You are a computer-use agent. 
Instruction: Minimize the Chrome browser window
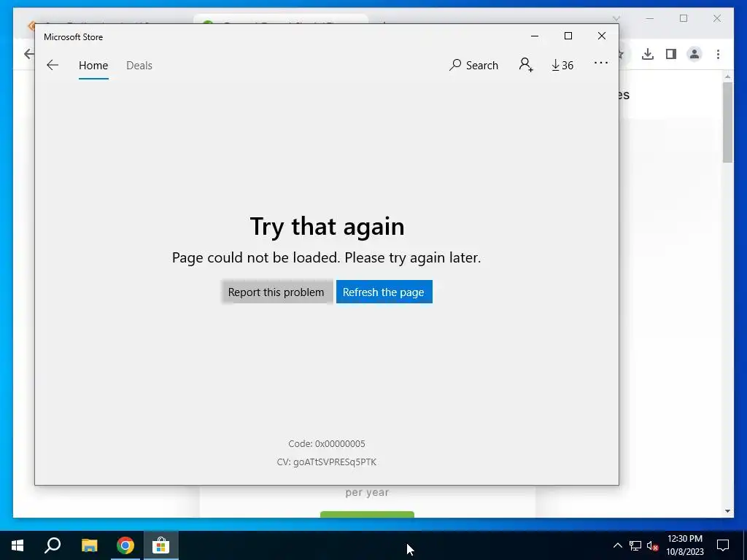[x=650, y=18]
